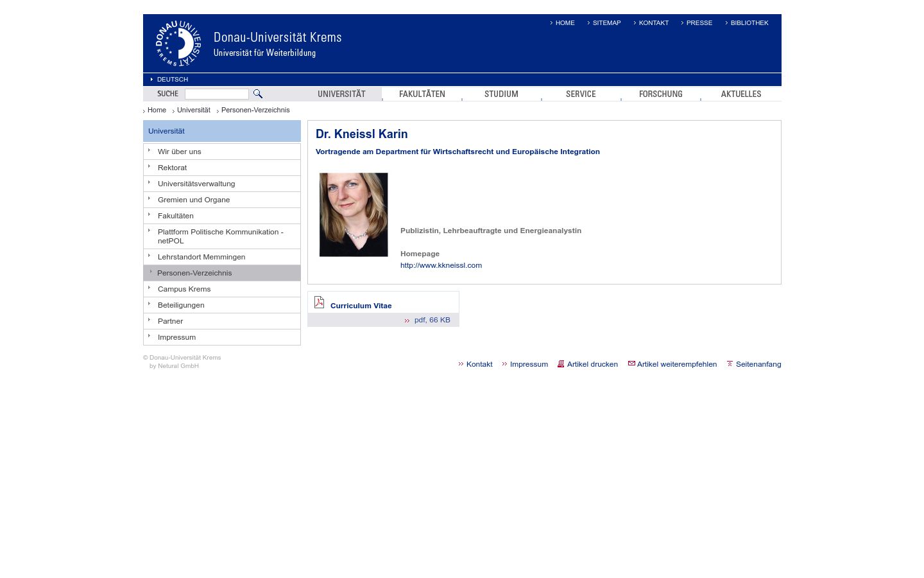Switch language via DEUTSCH link
Image resolution: width=924 pixels, height=578 pixels.
[172, 80]
